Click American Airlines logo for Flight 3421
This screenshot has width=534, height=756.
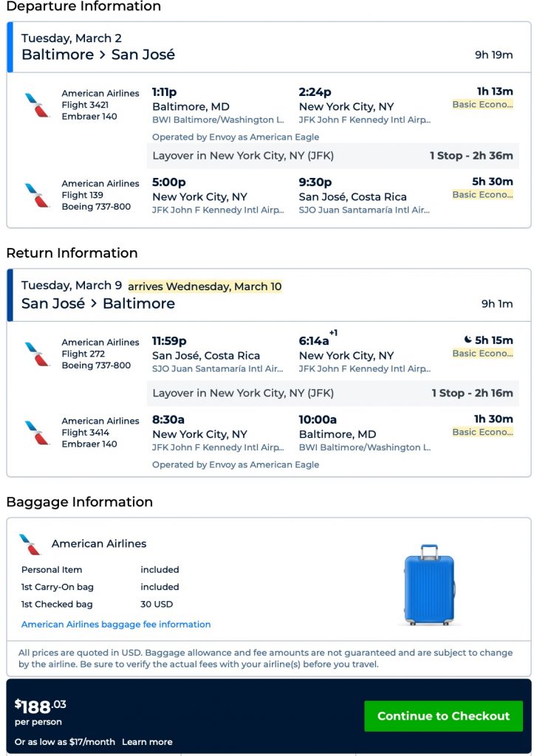tap(37, 105)
